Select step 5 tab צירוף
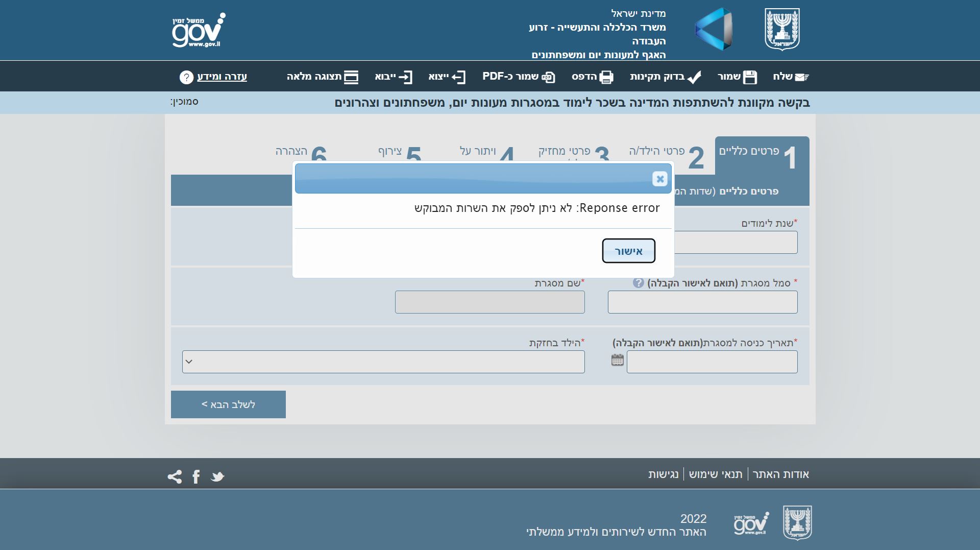980x550 pixels. [x=400, y=153]
